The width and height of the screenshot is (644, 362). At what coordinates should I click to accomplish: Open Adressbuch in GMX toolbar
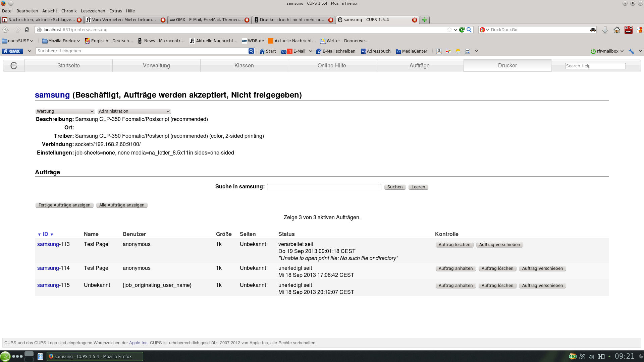(x=376, y=51)
